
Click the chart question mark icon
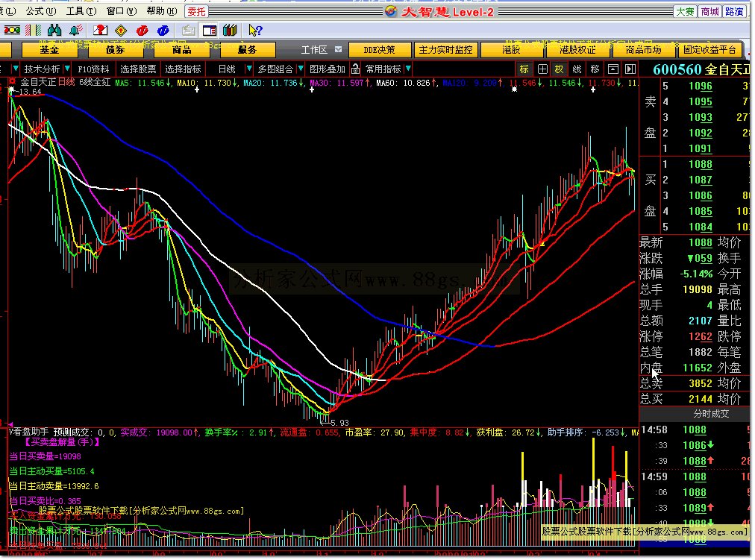[100, 31]
